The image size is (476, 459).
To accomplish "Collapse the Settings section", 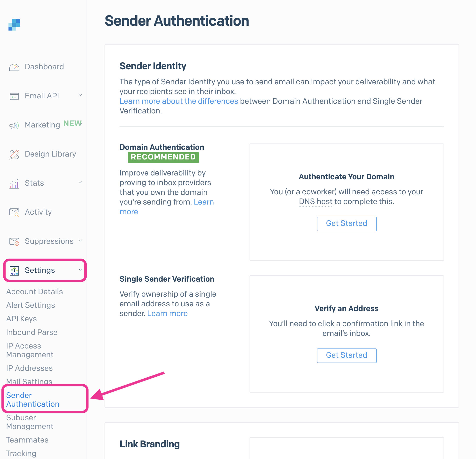I will point(80,270).
